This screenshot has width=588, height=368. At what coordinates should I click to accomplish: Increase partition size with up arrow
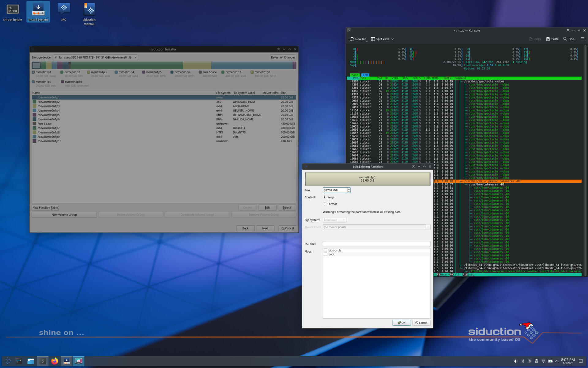(x=349, y=189)
